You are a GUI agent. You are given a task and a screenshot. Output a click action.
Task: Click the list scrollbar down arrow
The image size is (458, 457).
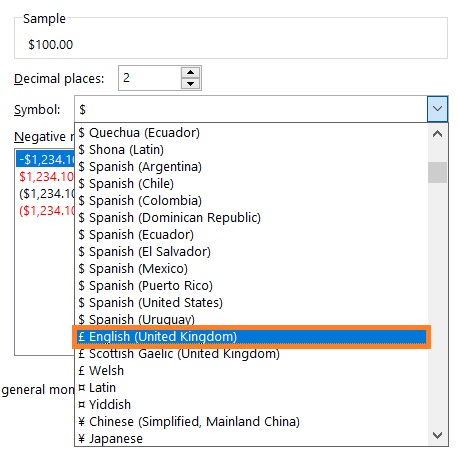point(437,435)
